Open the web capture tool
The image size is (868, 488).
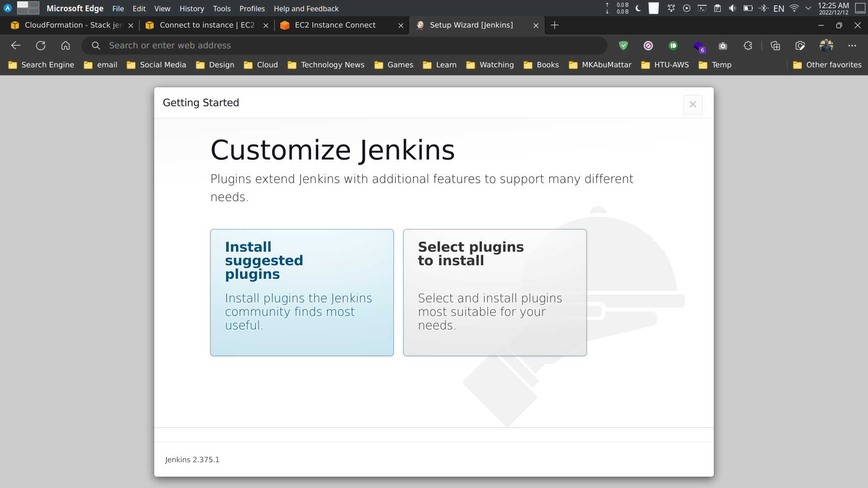tap(800, 46)
